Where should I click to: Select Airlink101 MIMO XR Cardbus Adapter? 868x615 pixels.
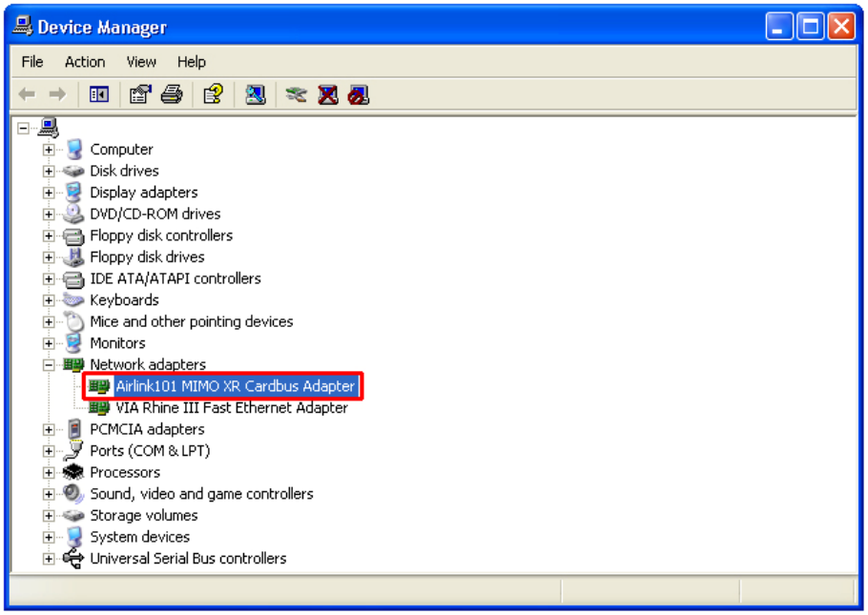pyautogui.click(x=236, y=386)
